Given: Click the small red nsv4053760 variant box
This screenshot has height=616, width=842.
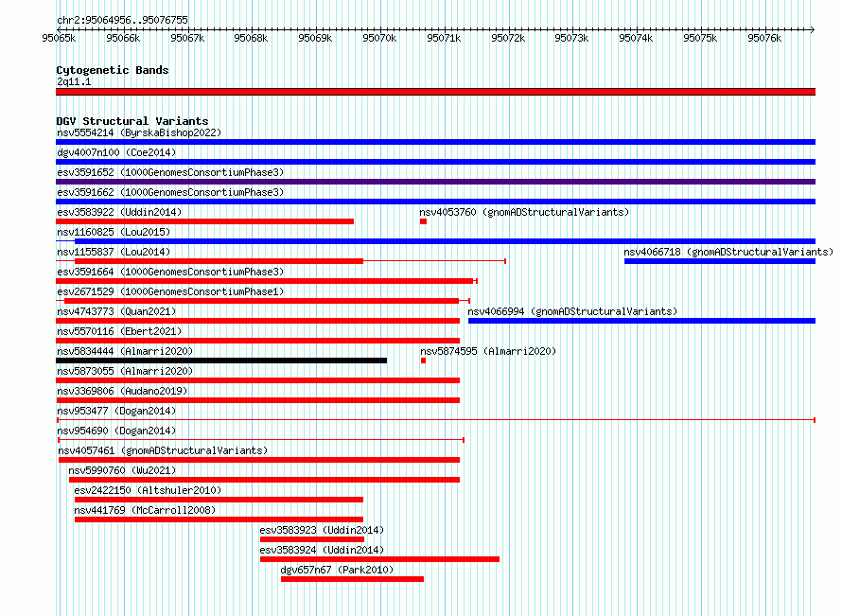Looking at the screenshot, I should 423,221.
